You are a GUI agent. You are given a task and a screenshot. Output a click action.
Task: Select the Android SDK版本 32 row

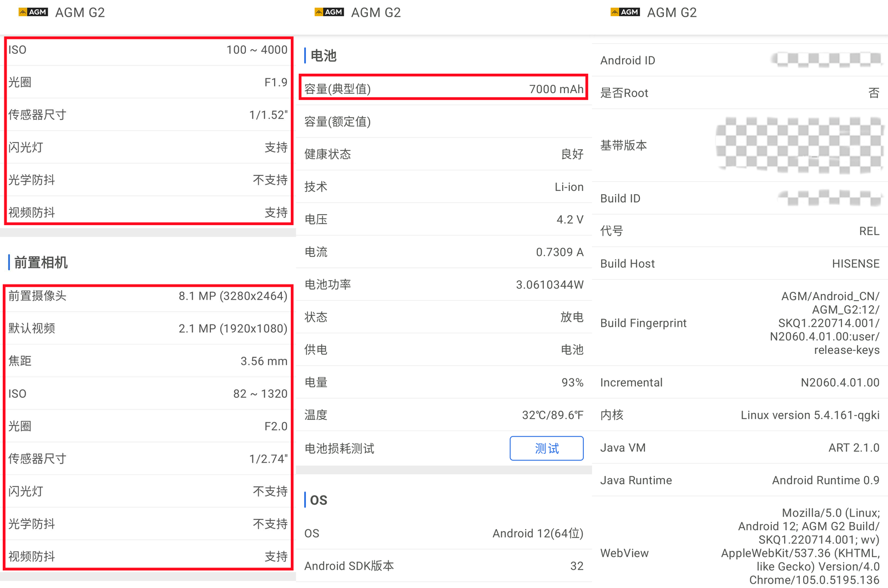(x=444, y=566)
